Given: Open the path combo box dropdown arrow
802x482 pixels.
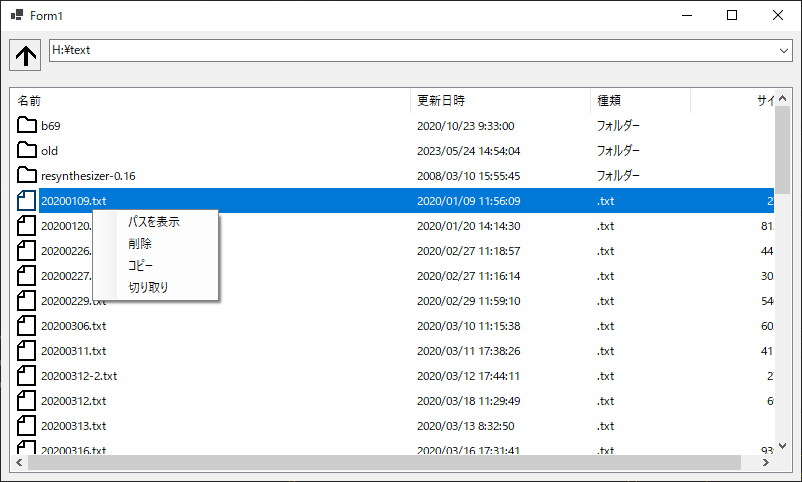Looking at the screenshot, I should [x=783, y=50].
